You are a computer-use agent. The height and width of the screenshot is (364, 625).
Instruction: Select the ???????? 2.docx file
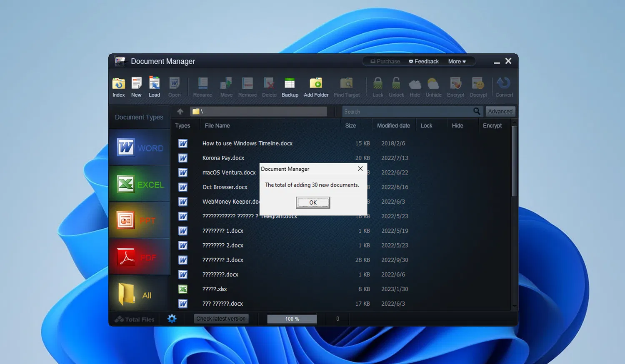coord(223,245)
